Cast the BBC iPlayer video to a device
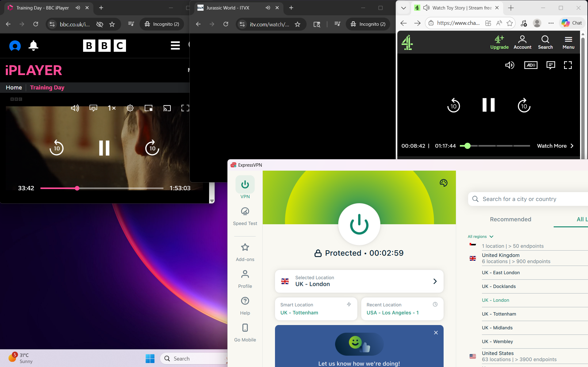This screenshot has width=588, height=367. coord(167,108)
